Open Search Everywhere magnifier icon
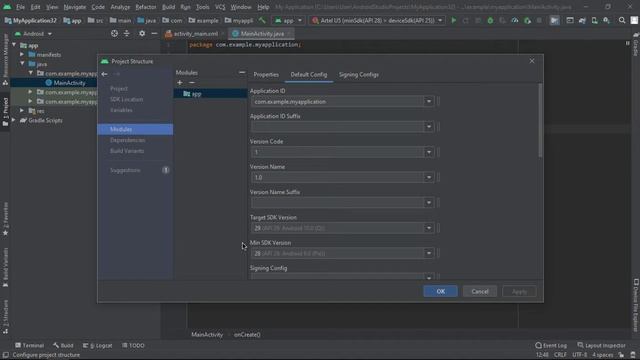The image size is (640, 360). coord(622,20)
